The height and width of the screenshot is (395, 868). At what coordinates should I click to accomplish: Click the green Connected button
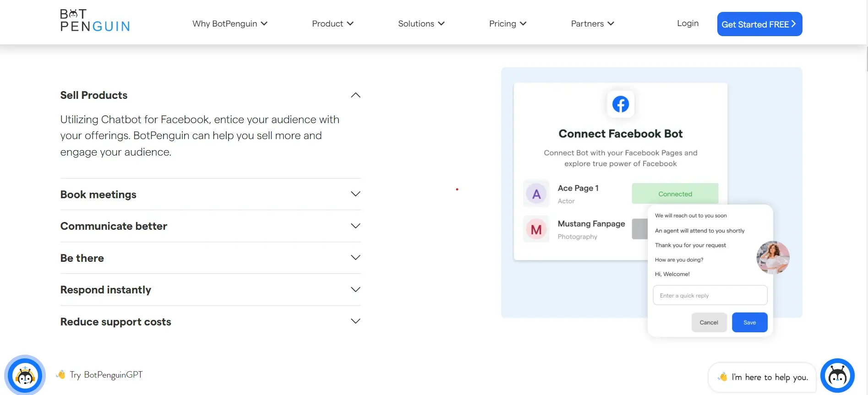[x=675, y=194]
